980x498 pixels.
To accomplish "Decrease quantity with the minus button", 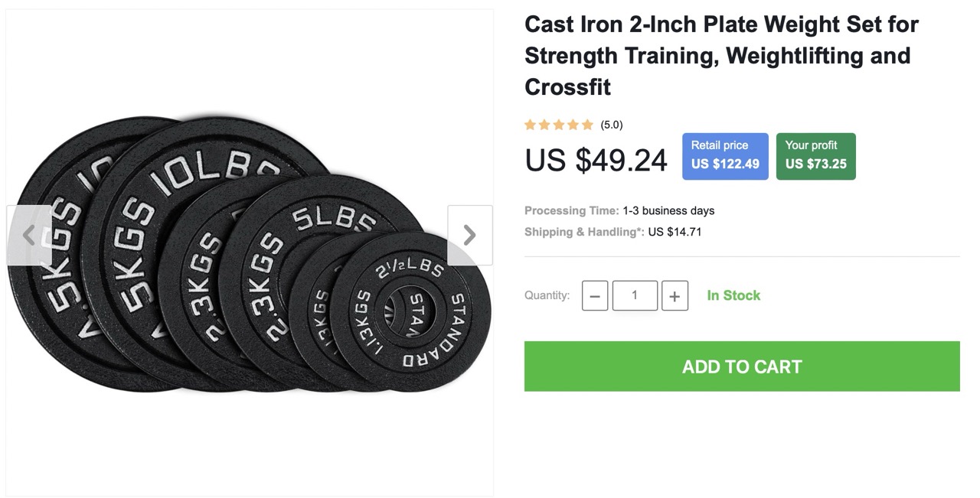I will point(595,296).
